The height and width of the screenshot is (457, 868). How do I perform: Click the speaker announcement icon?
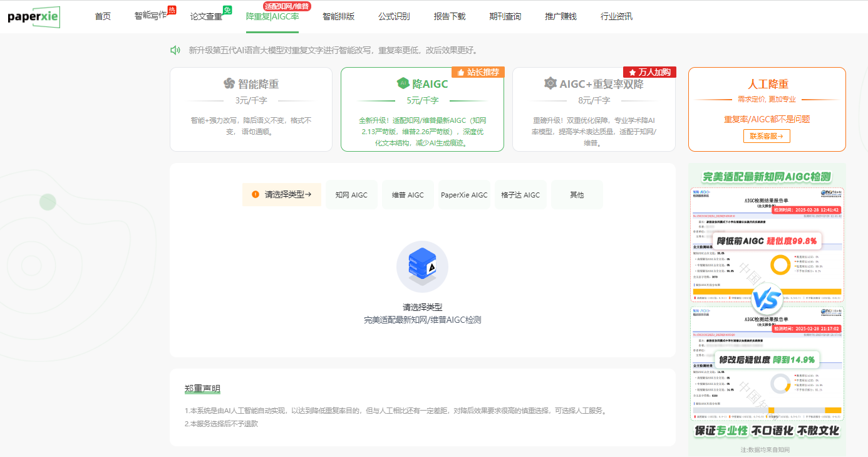(x=175, y=50)
